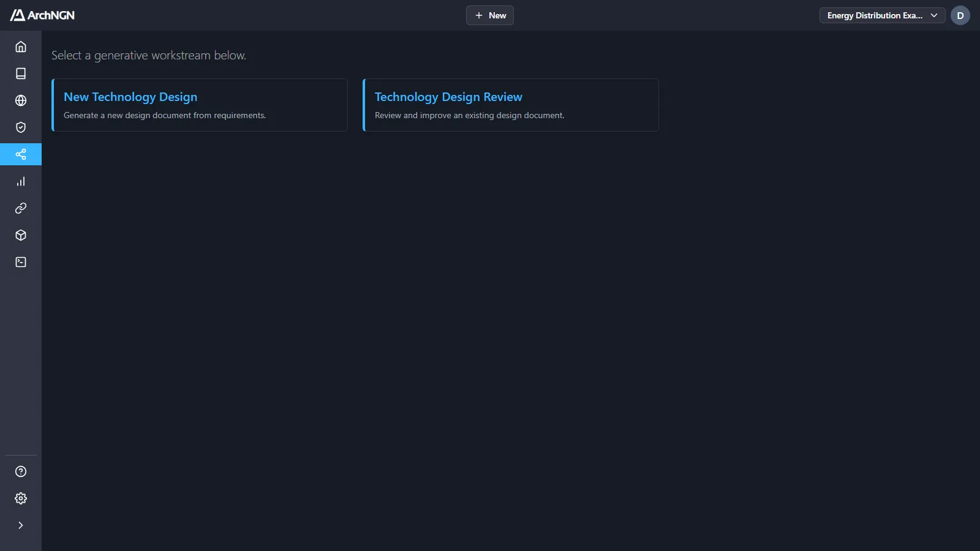Open the globe icon in sidebar
The height and width of the screenshot is (551, 980).
(x=21, y=100)
